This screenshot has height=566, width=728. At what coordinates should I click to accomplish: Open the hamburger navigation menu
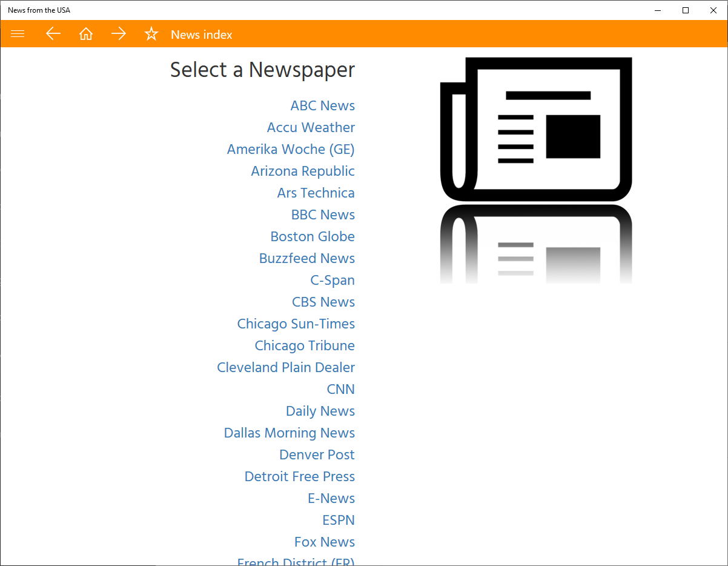point(18,34)
